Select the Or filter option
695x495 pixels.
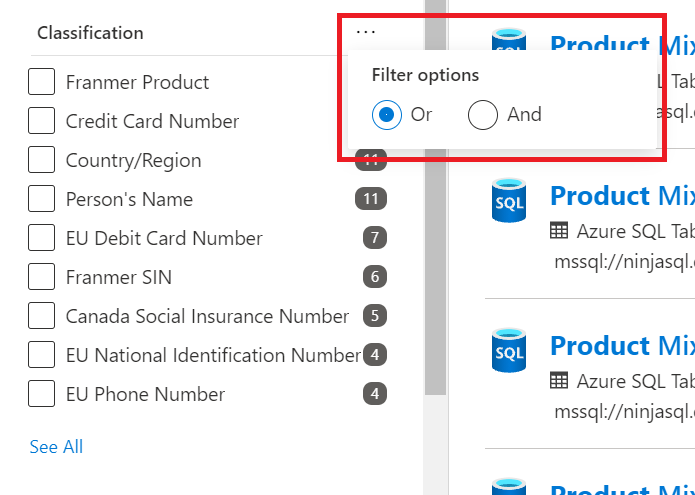387,115
